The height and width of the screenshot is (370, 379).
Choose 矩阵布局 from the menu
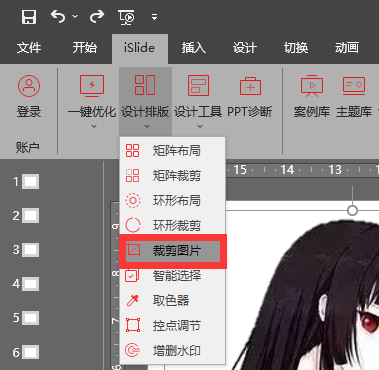[x=173, y=151]
